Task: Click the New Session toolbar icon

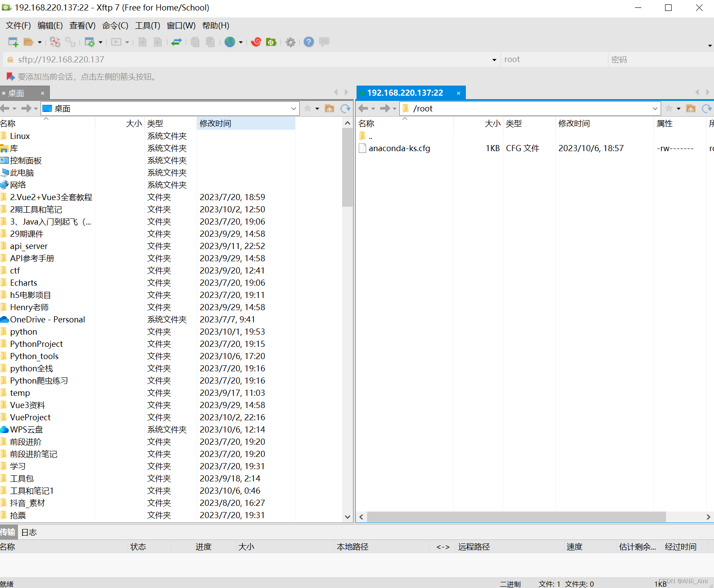Action: (13, 42)
